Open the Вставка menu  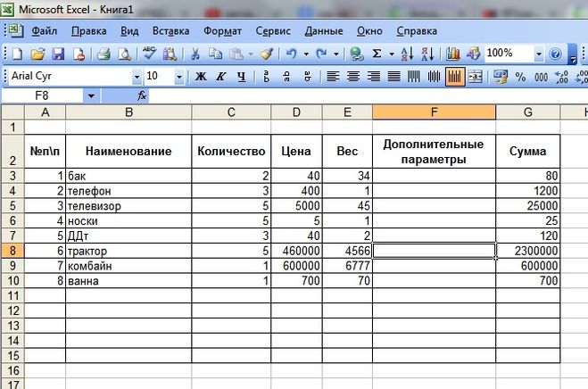pos(170,30)
